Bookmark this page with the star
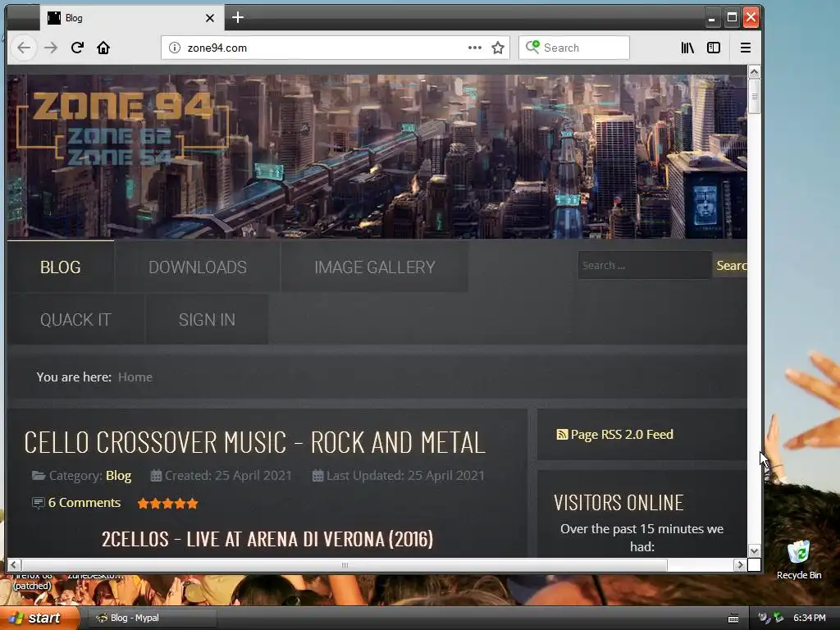 point(498,48)
